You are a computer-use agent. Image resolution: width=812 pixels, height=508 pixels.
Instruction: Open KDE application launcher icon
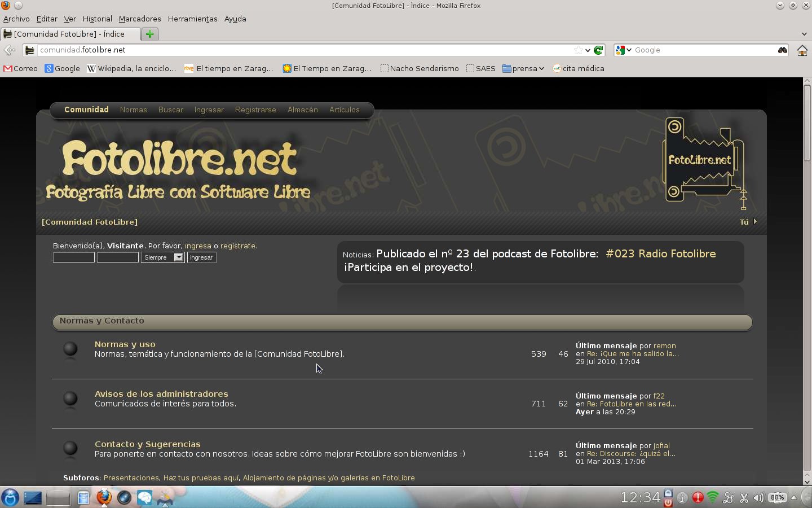pos(10,497)
